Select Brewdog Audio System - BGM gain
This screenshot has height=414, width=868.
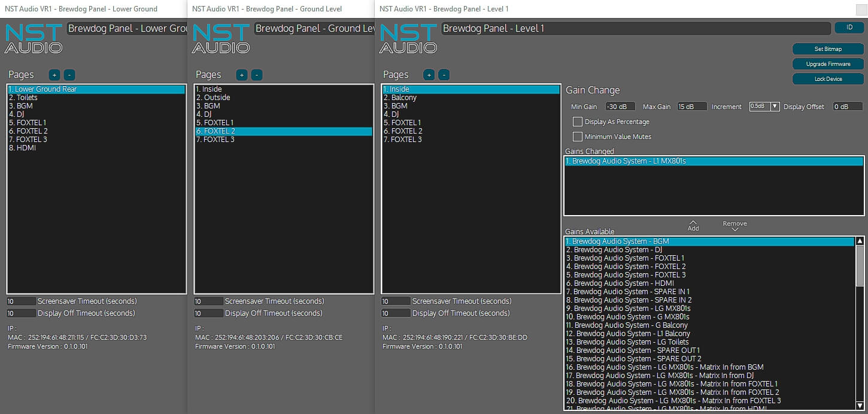coord(710,241)
